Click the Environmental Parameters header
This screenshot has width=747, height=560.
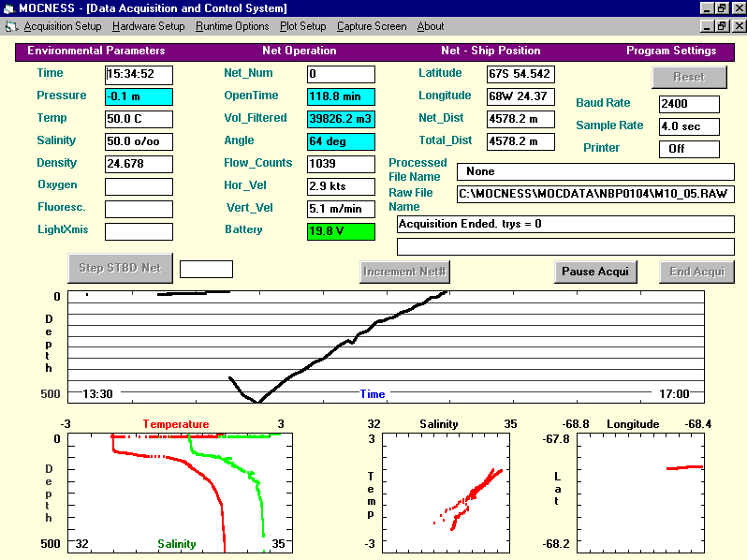[95, 51]
